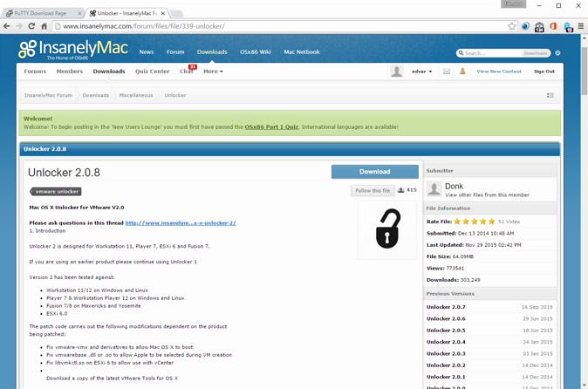The height and width of the screenshot is (389, 588).
Task: Click Downloads in the breadcrumb
Action: [x=96, y=95]
